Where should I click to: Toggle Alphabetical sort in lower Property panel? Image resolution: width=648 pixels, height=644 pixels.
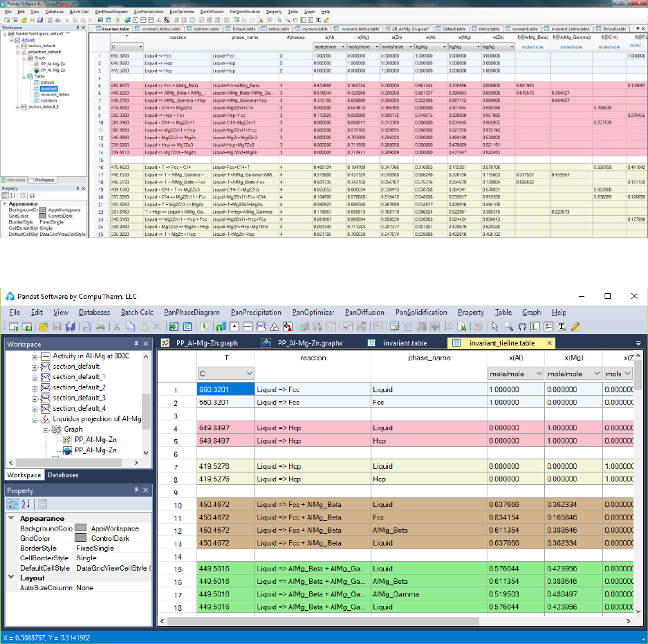click(25, 504)
